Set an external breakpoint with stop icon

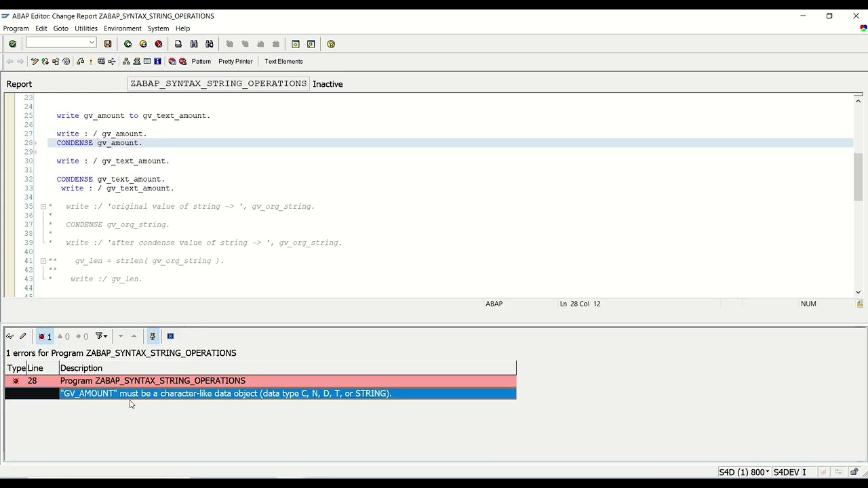pyautogui.click(x=182, y=62)
